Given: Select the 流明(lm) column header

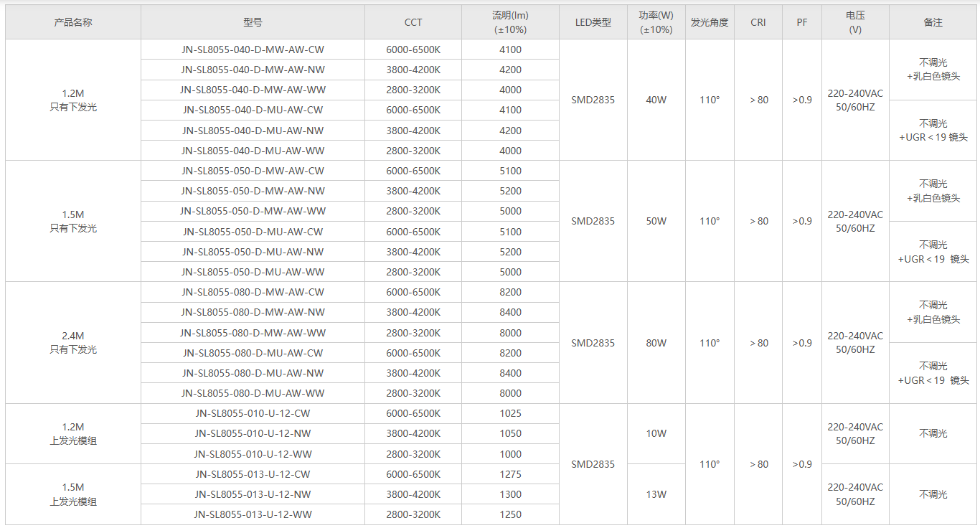Looking at the screenshot, I should click(x=510, y=22).
